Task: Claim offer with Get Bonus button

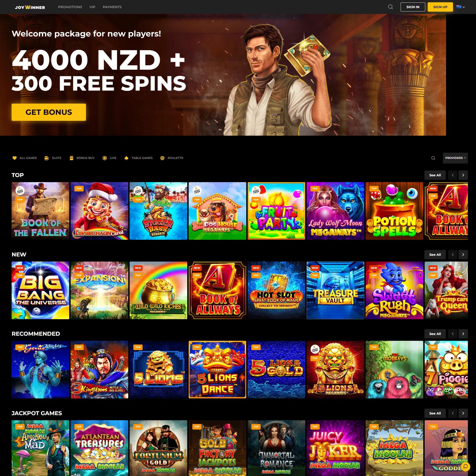Action: 49,112
